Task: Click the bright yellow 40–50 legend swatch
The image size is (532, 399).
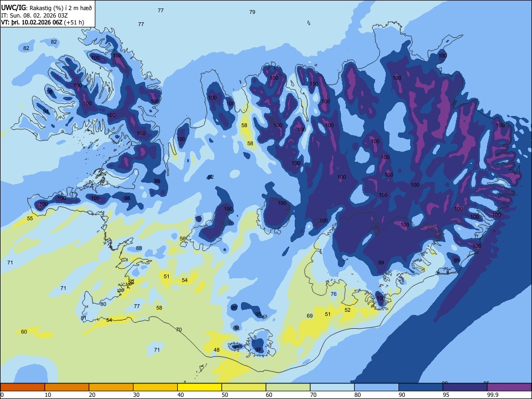Action: pyautogui.click(x=199, y=387)
